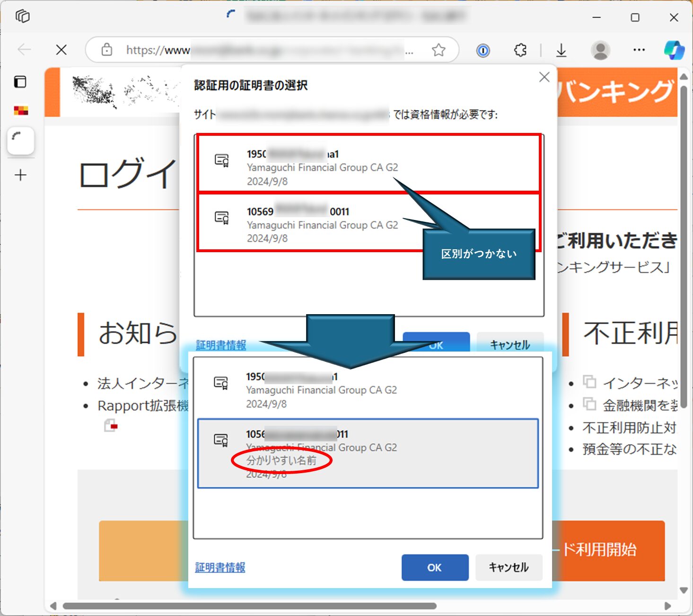Image resolution: width=693 pixels, height=616 pixels.
Task: Select certificate ending in 0011 in upper list
Action: [369, 222]
